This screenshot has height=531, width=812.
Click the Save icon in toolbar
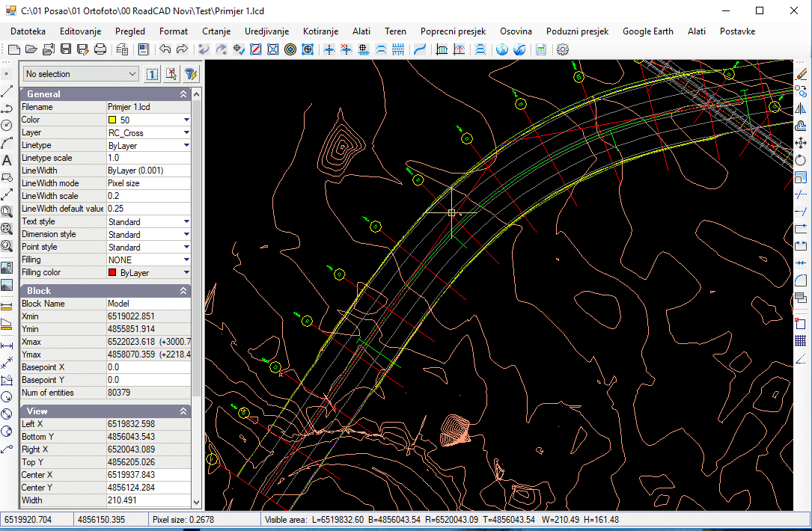pos(66,49)
